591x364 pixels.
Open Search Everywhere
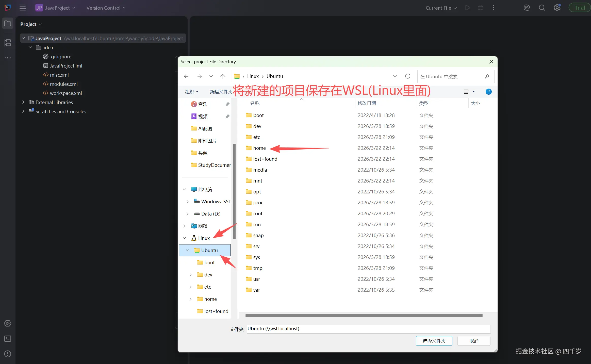click(542, 8)
